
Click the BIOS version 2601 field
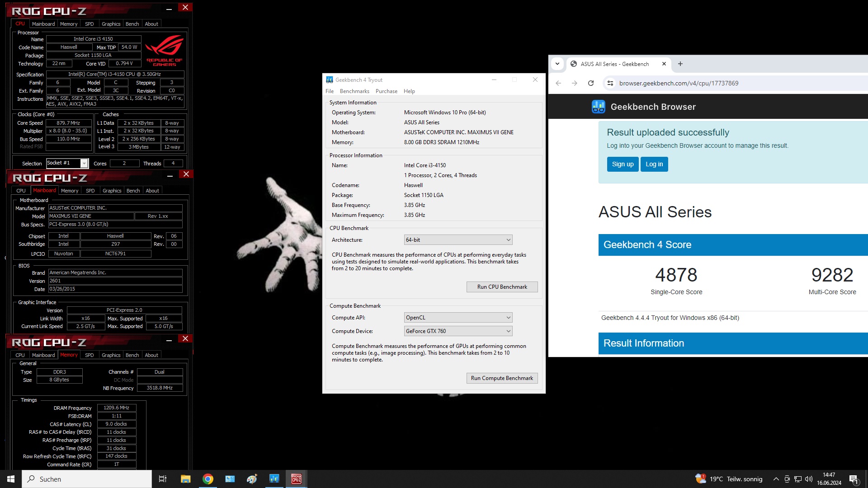tap(115, 281)
